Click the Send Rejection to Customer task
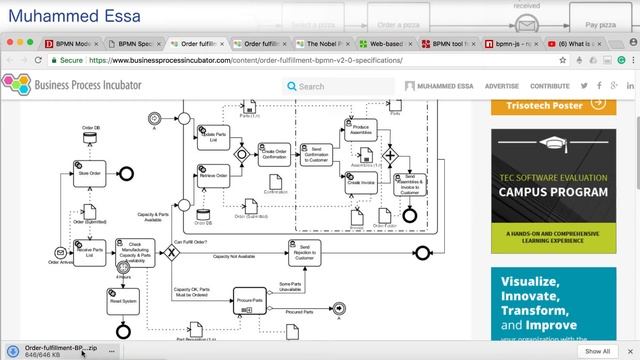The image size is (640, 360). click(304, 253)
